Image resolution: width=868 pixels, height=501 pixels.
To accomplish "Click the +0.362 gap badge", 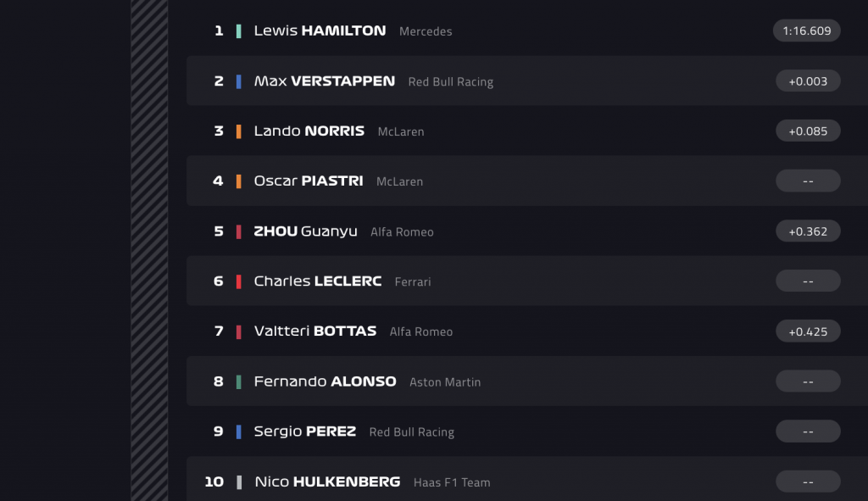I will [808, 231].
